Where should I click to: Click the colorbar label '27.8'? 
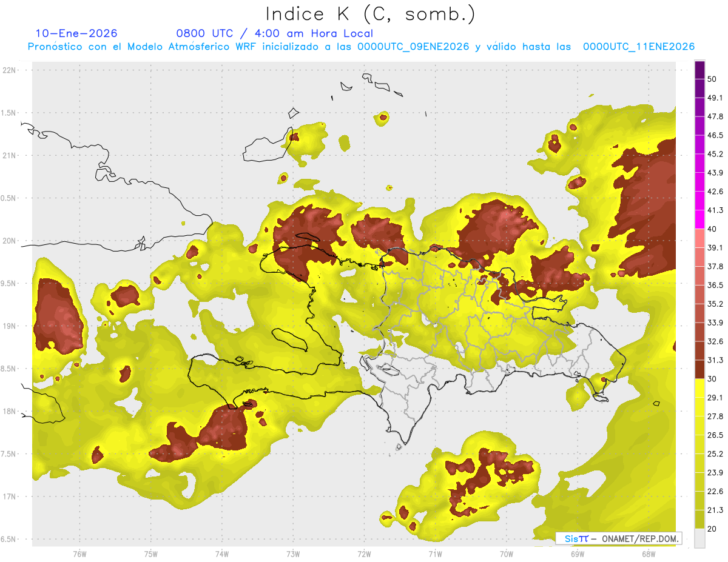pos(715,416)
